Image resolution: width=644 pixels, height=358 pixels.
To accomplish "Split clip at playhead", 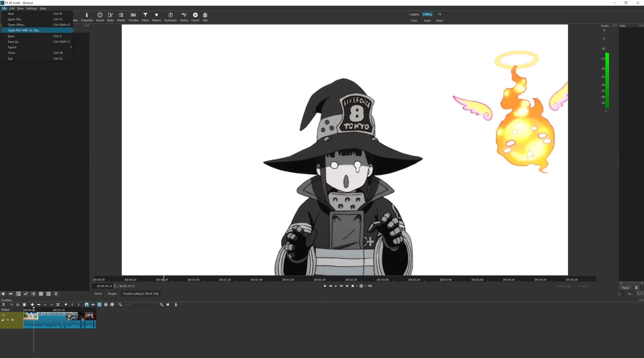I will (x=58, y=305).
